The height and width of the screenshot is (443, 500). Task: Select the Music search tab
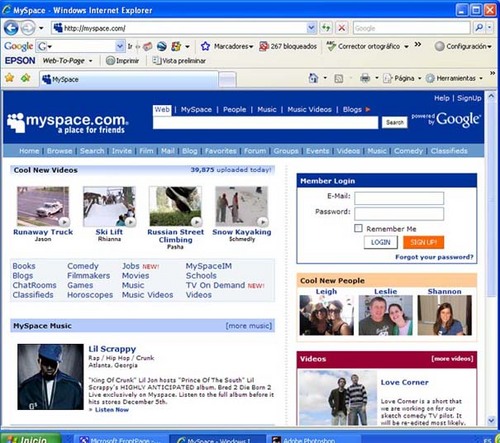point(267,109)
